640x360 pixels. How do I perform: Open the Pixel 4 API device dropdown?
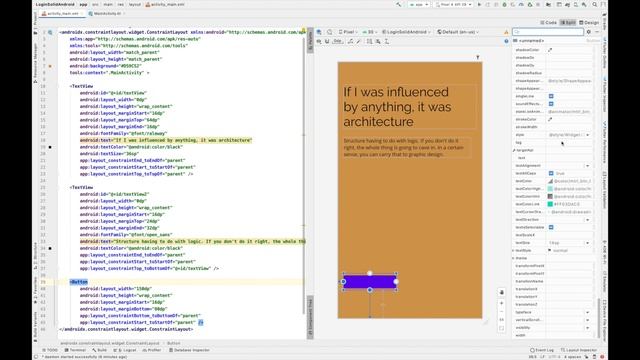tap(453, 4)
